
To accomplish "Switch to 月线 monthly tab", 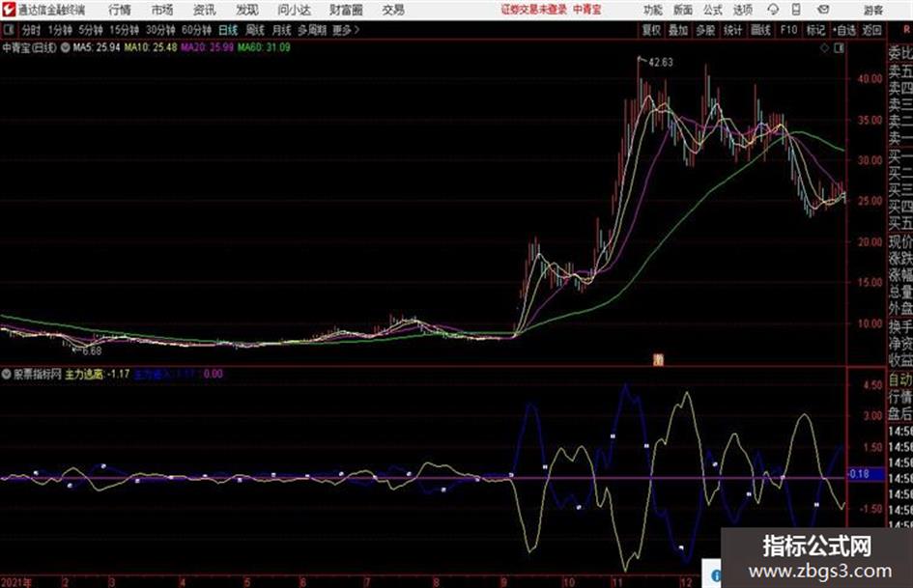I will (282, 30).
